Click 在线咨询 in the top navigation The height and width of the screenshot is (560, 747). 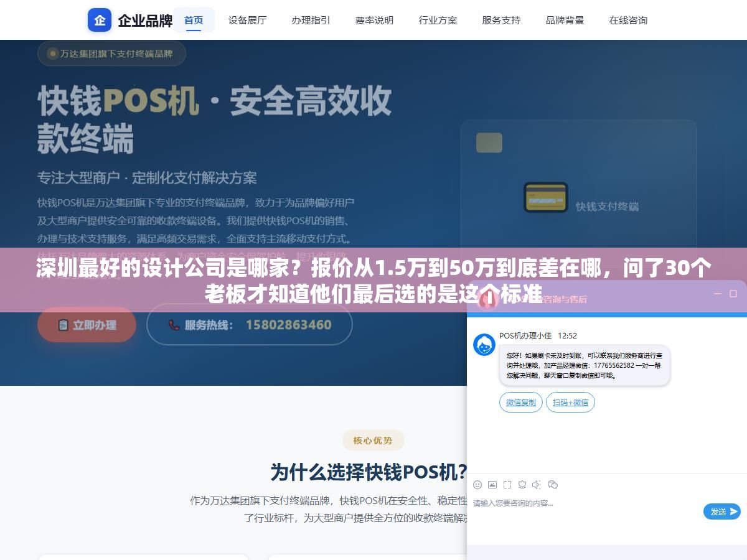point(628,20)
